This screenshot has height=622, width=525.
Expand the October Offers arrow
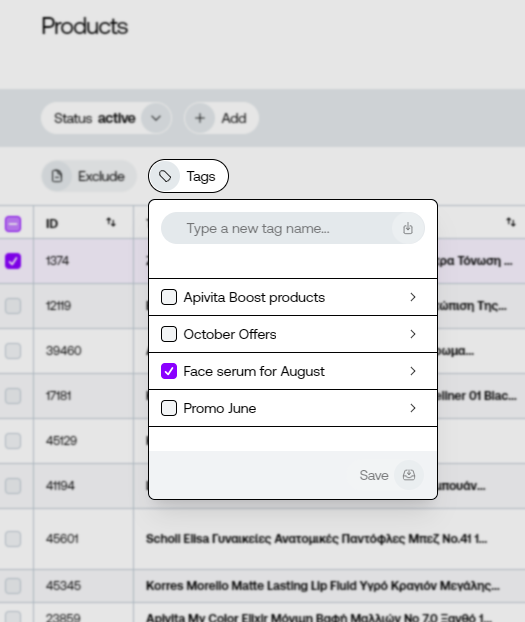tap(413, 334)
